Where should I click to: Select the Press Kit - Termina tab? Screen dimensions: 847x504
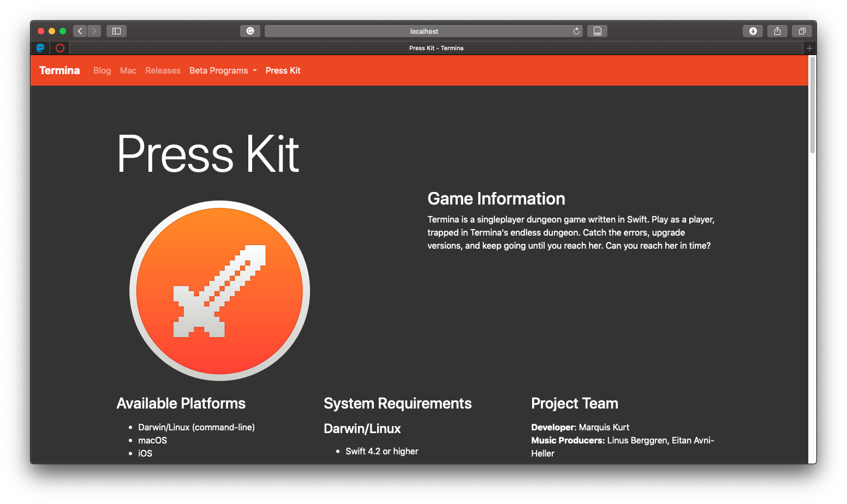436,48
